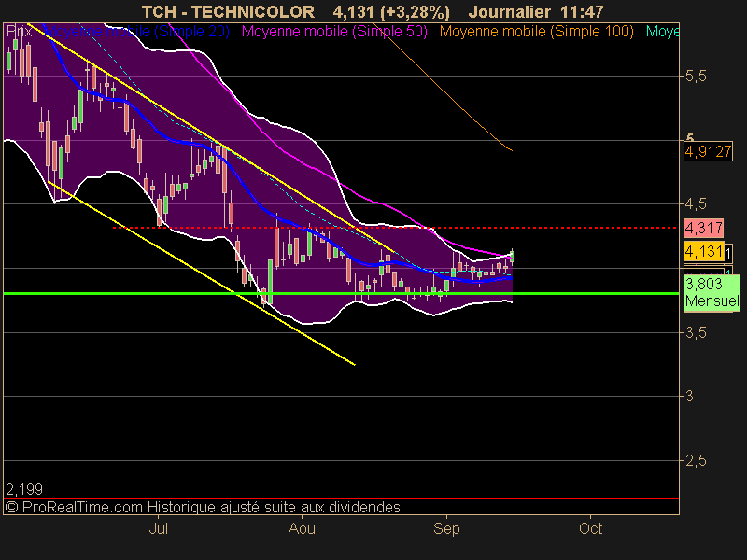This screenshot has height=560, width=747.
Task: Click the 4,5 price axis label
Action: tap(696, 204)
